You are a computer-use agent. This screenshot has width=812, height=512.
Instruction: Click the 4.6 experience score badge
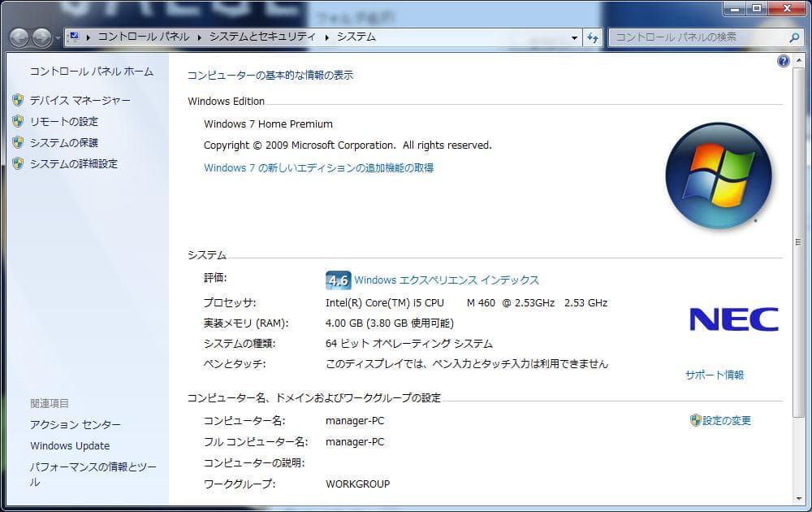click(338, 280)
